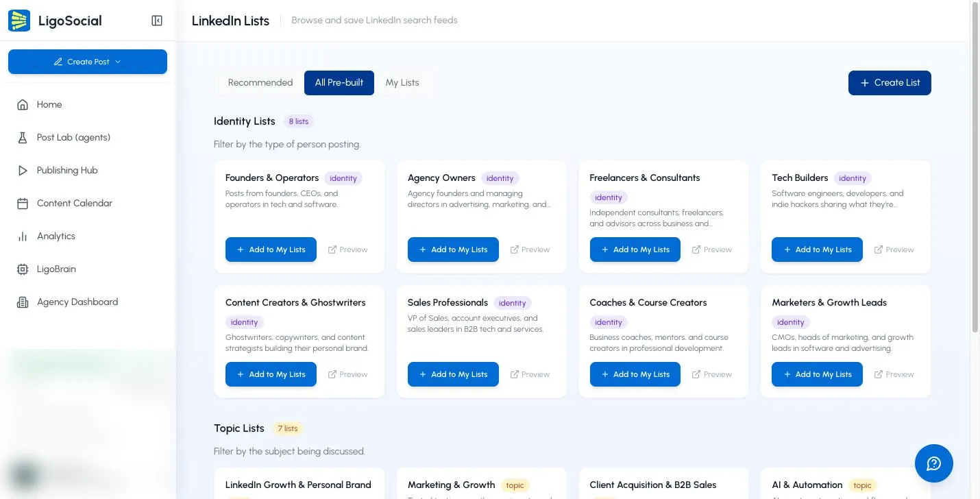The height and width of the screenshot is (499, 980).
Task: Expand the Create Post dropdown
Action: pyautogui.click(x=88, y=62)
